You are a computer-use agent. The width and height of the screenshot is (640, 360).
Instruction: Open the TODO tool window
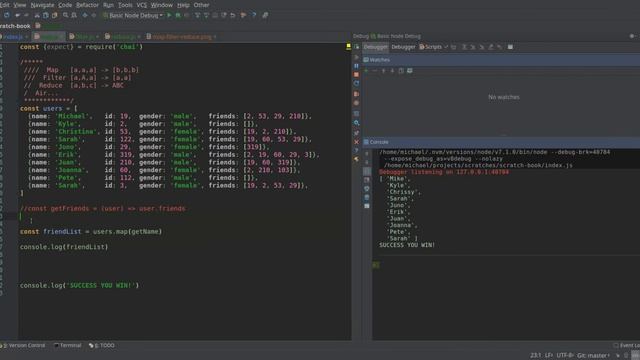click(102, 345)
